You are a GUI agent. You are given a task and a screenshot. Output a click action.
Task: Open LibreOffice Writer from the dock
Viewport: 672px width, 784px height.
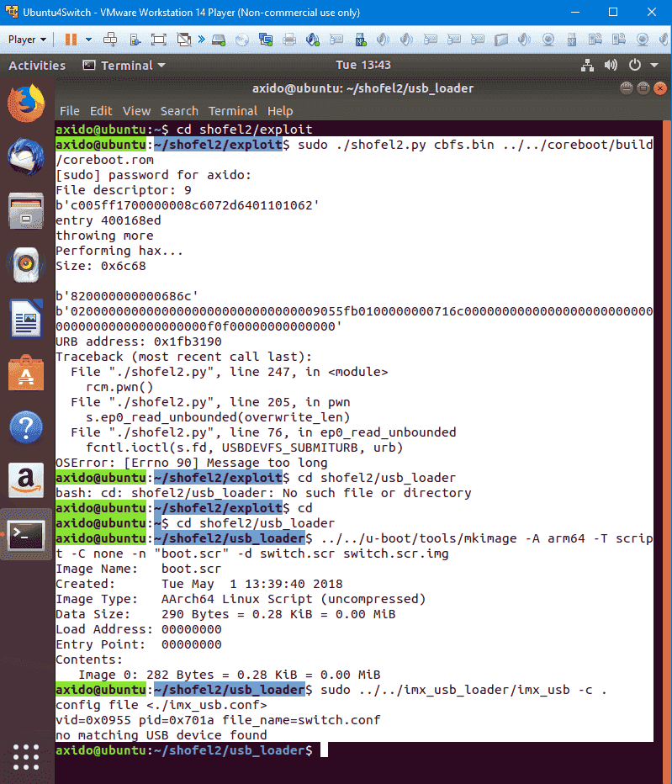tap(26, 319)
